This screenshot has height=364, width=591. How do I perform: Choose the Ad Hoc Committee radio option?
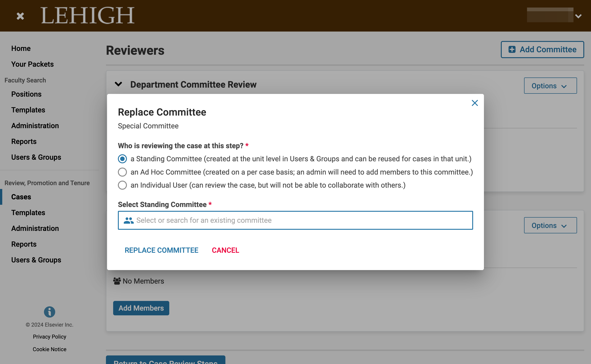tap(122, 172)
